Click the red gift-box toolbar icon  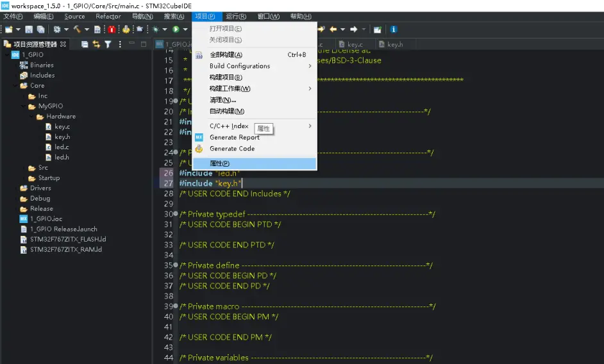point(112,29)
